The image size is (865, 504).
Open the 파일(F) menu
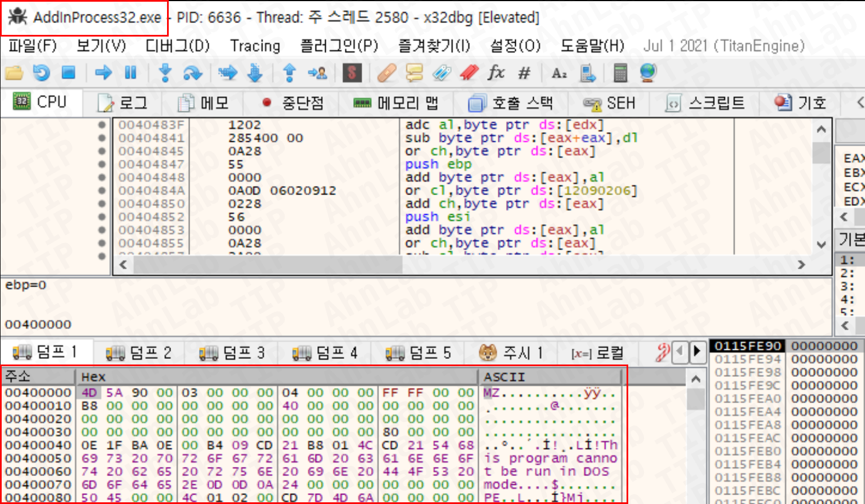click(x=33, y=46)
